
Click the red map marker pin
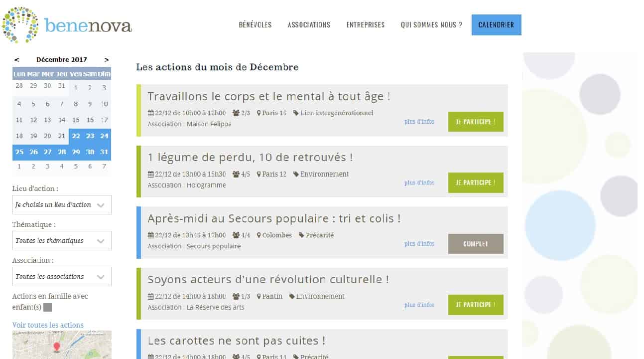(56, 347)
